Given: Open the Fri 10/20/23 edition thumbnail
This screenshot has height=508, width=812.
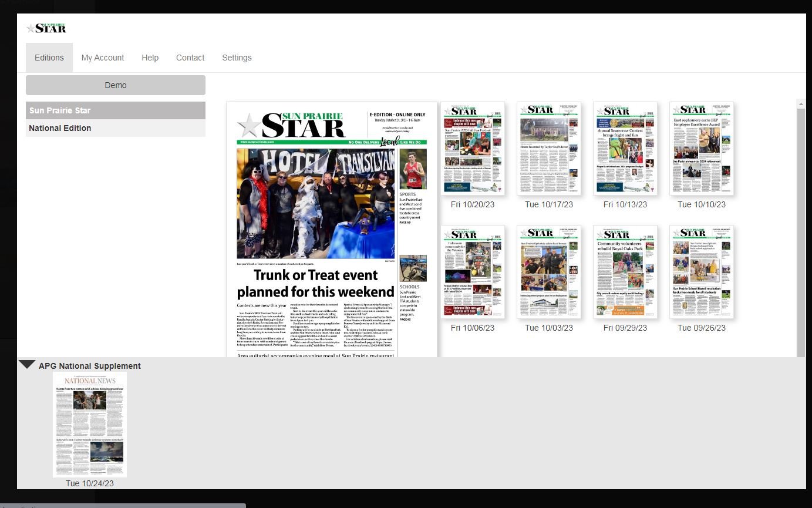Looking at the screenshot, I should tap(473, 148).
